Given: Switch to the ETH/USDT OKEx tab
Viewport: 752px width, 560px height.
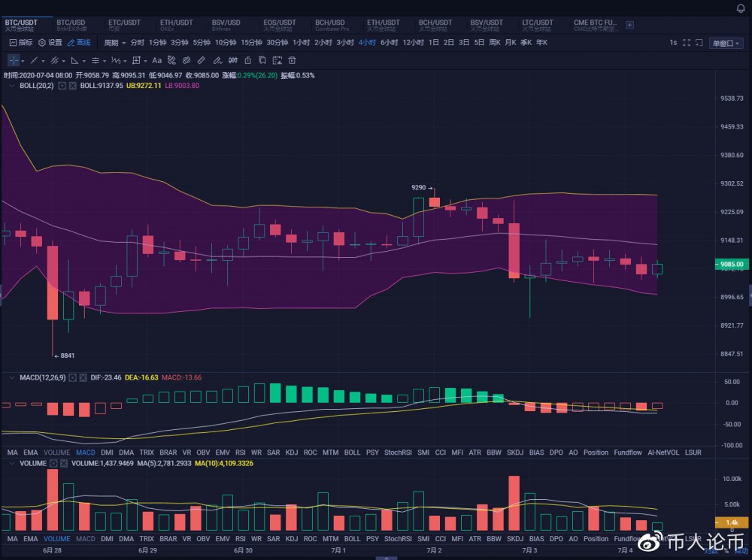Looking at the screenshot, I should [176, 25].
